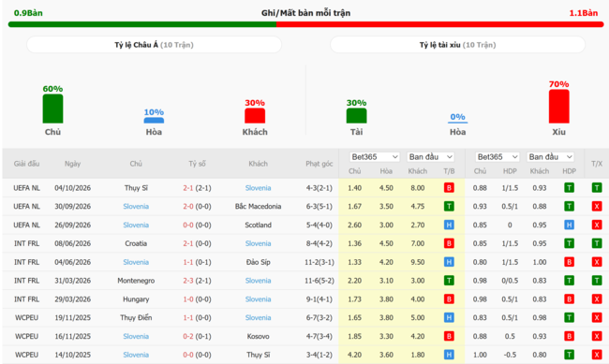Open the Bet365 dropdown above the Chủ and HDP handicap columns
609x364 pixels.
498,157
